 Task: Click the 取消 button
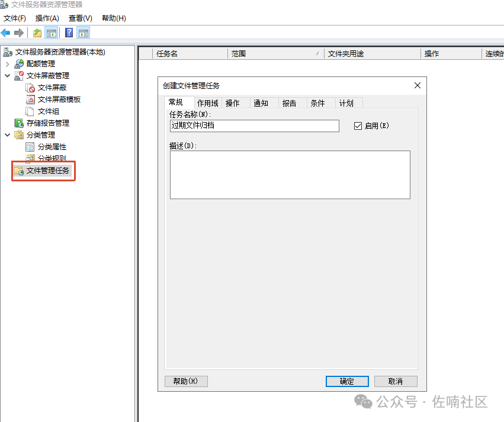tap(396, 382)
